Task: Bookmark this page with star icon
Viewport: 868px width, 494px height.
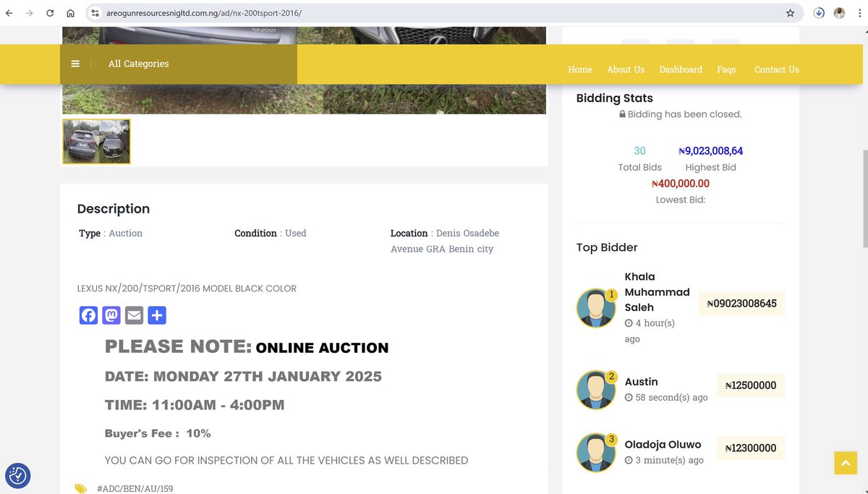Action: pyautogui.click(x=790, y=13)
